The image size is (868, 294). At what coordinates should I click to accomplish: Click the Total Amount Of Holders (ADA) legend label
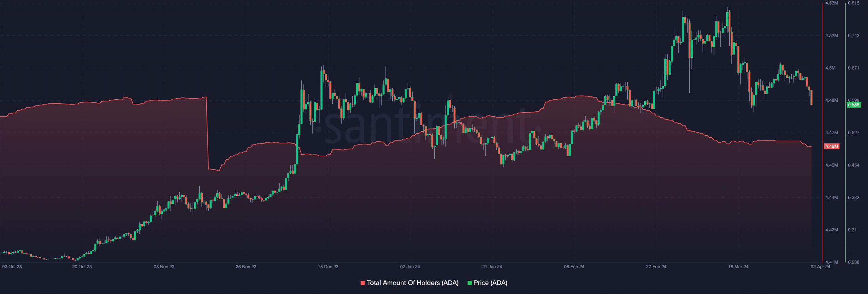413,283
